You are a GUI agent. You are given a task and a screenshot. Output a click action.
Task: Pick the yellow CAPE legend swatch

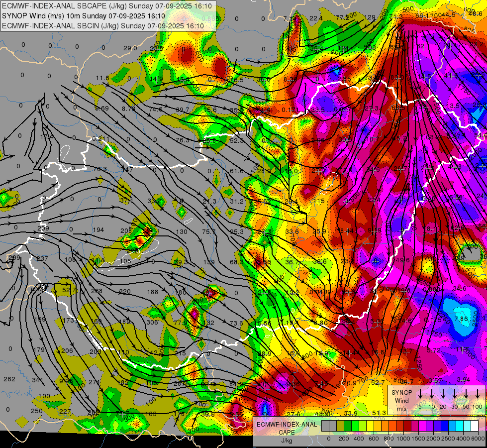pyautogui.click(x=370, y=426)
